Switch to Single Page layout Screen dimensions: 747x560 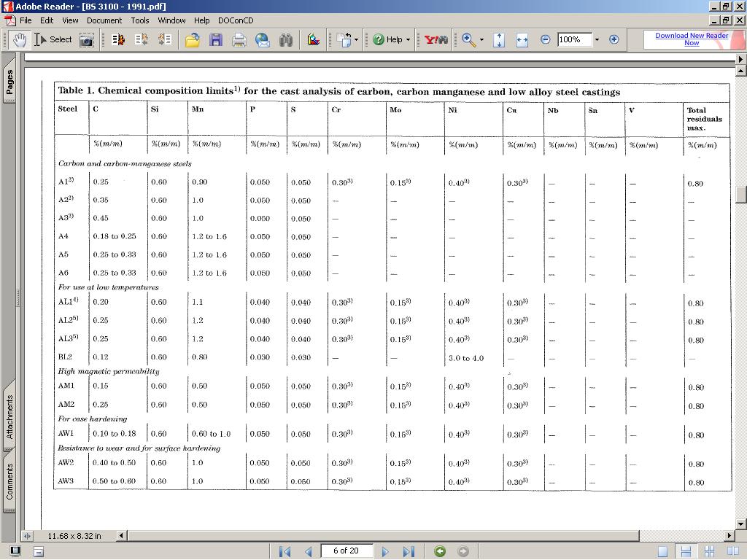pyautogui.click(x=662, y=551)
